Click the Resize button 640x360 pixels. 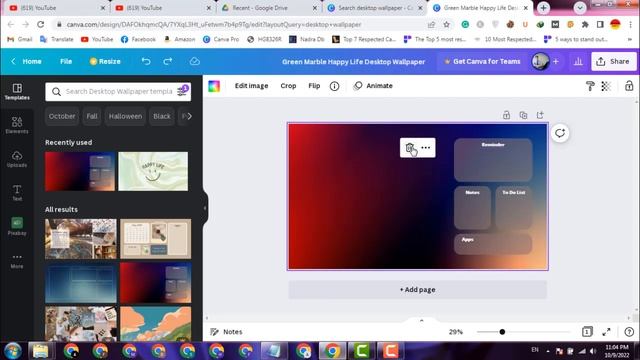pyautogui.click(x=105, y=61)
